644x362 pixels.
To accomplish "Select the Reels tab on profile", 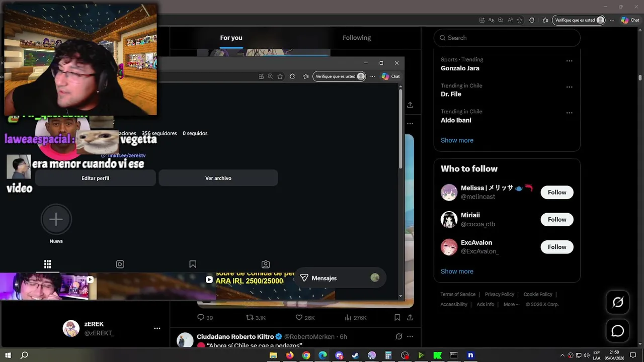I will [x=120, y=264].
